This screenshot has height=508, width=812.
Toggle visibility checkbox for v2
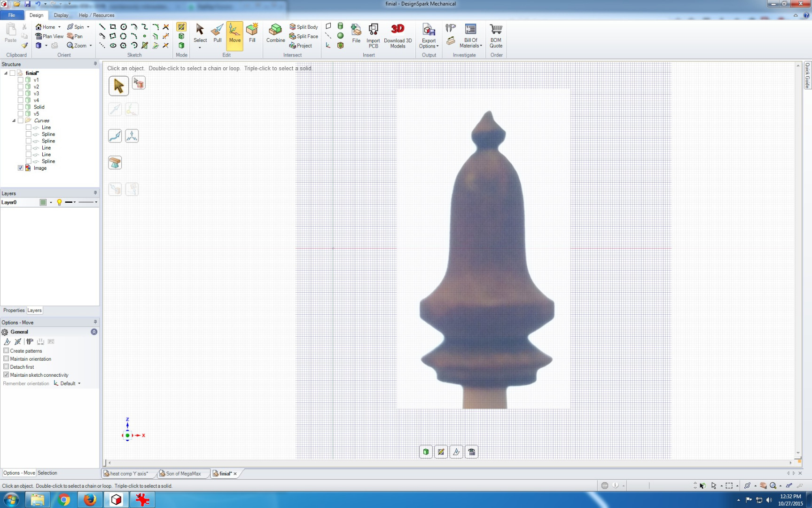(x=21, y=87)
